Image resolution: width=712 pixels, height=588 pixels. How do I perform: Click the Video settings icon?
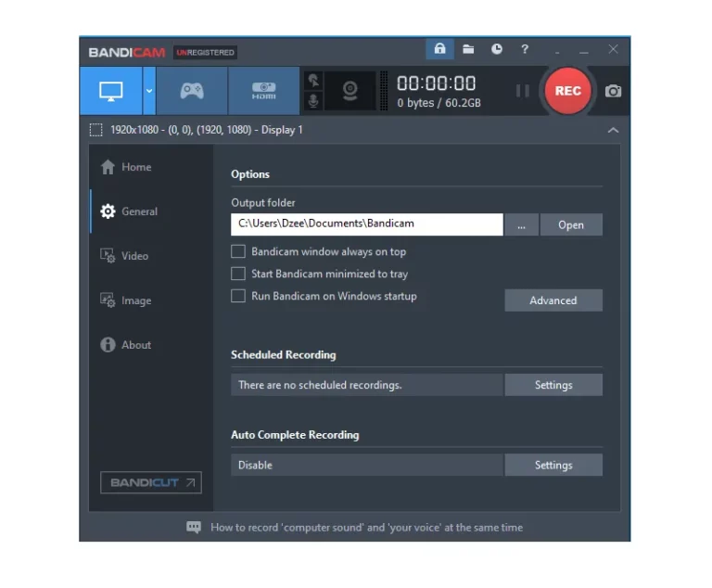pos(108,256)
